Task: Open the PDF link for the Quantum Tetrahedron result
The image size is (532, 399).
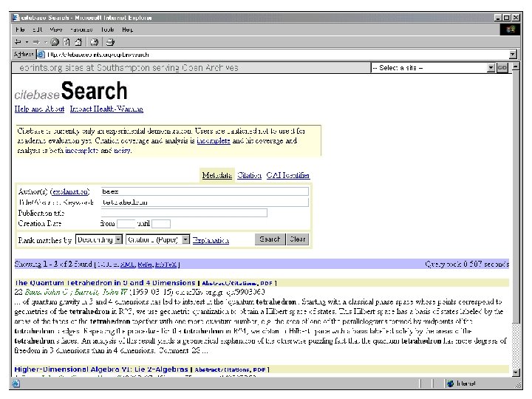Action: pos(266,283)
